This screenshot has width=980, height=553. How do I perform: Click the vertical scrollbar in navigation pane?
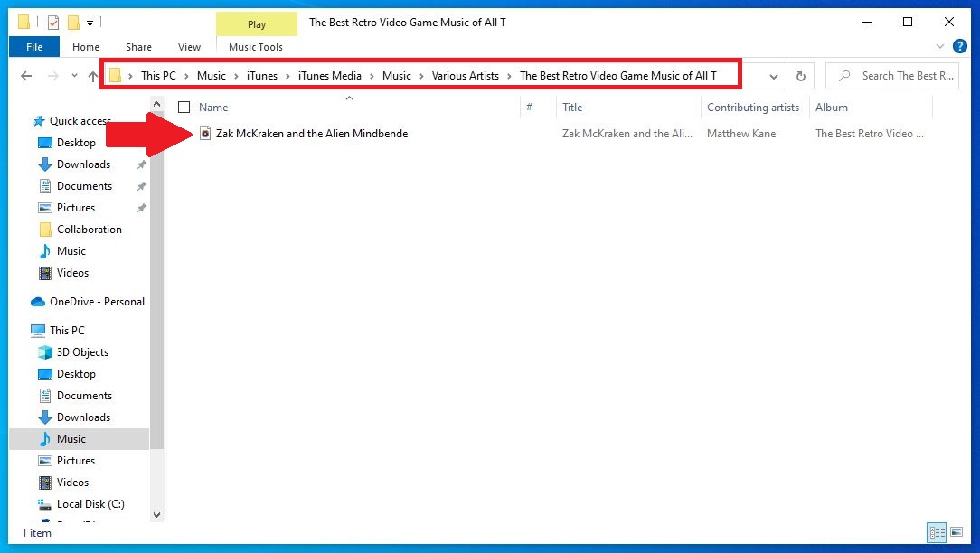[157, 271]
